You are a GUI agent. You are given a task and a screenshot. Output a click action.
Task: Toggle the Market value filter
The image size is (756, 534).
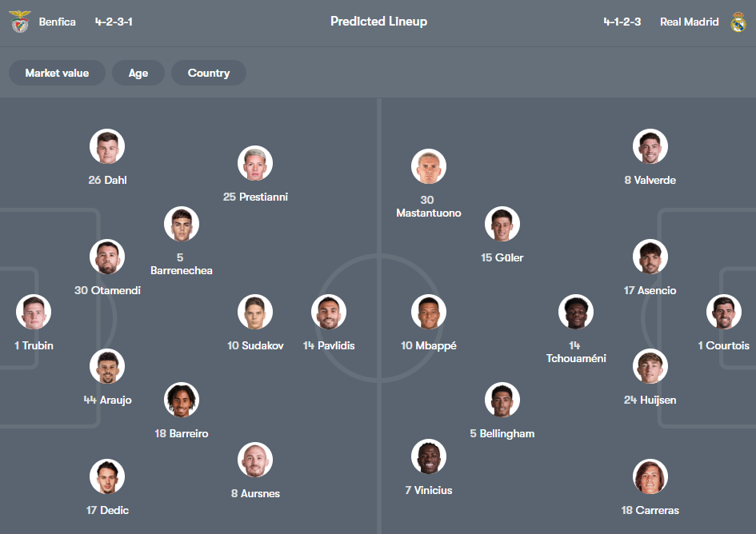57,72
